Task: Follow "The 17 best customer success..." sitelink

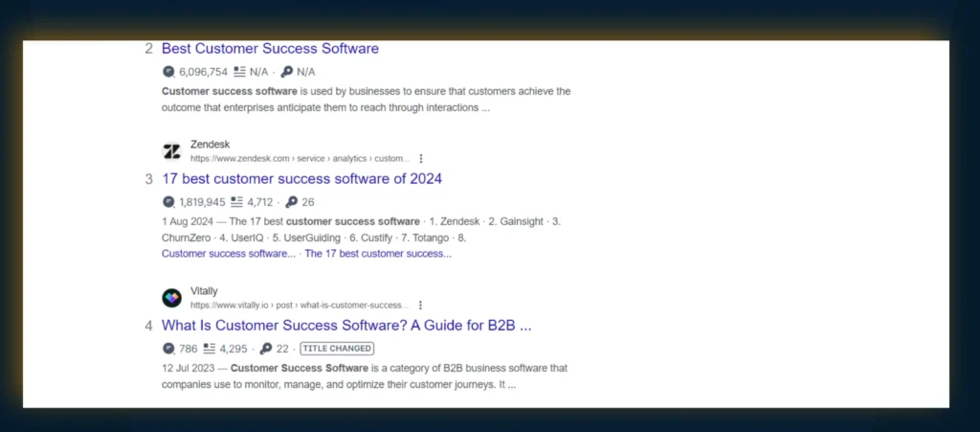Action: (x=378, y=254)
